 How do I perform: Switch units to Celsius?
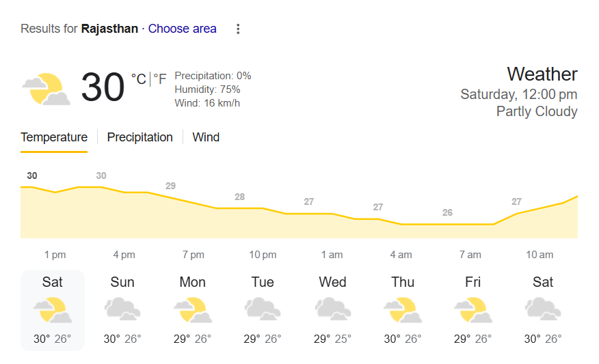coord(139,79)
